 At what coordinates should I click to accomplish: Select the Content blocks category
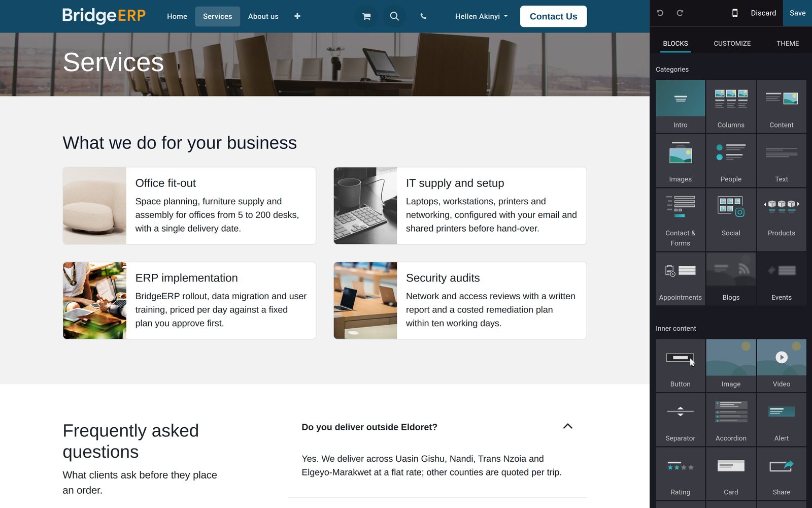781,106
